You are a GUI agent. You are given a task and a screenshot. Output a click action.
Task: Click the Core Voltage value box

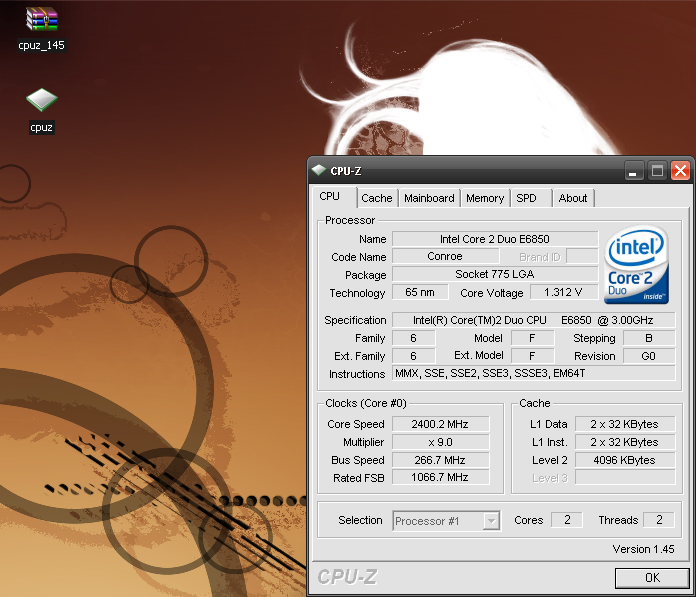(x=565, y=293)
